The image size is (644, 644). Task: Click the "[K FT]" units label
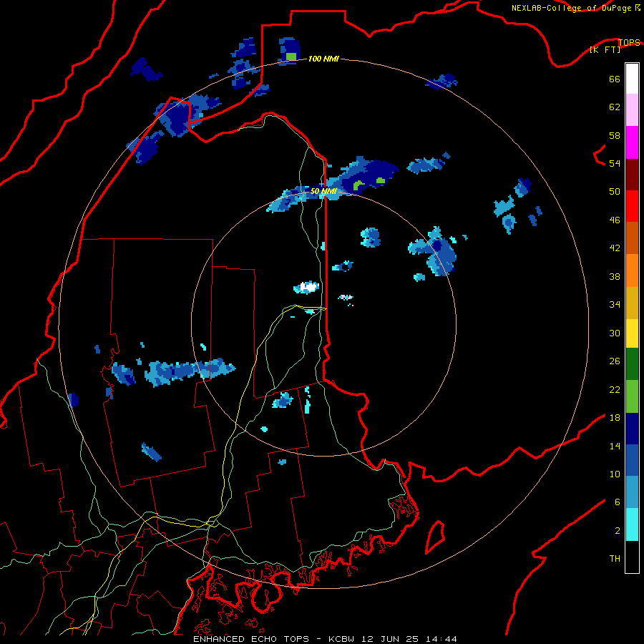pos(605,50)
